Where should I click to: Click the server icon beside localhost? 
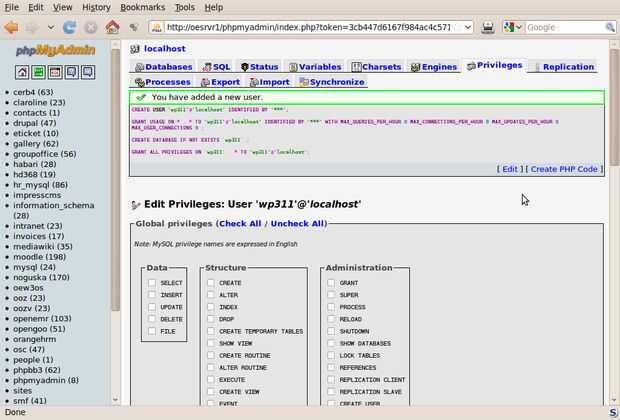click(x=135, y=49)
